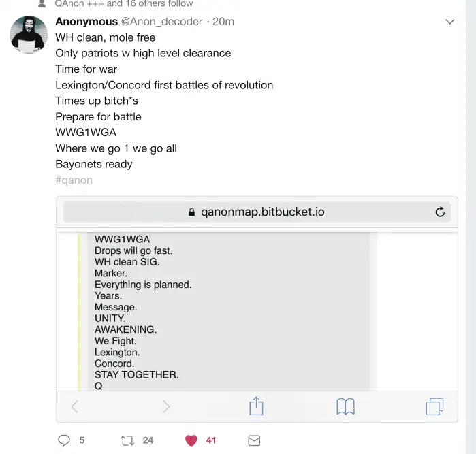Click the reply speech bubble icon
The width and height of the screenshot is (476, 454).
[x=64, y=440]
